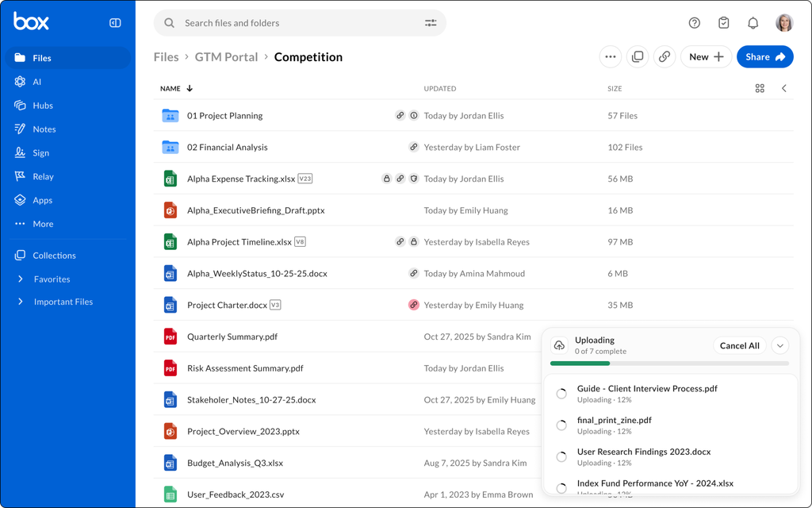Expand the Favorites collection
812x508 pixels.
[21, 279]
